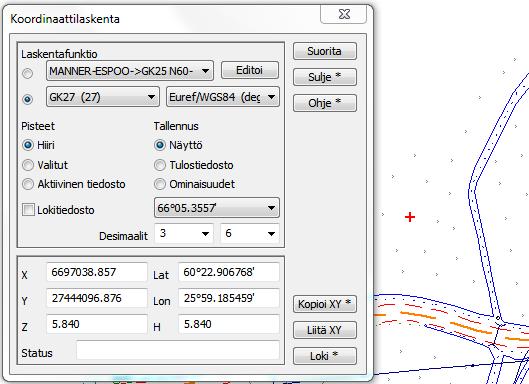Image resolution: width=529 pixels, height=384 pixels.
Task: Expand the Desimaalit dropdown showing 3
Action: (184, 233)
